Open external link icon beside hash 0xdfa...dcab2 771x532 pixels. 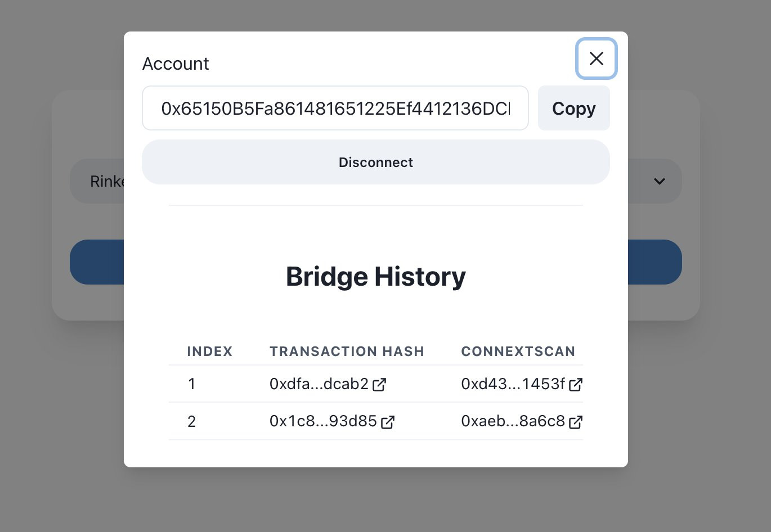click(x=379, y=384)
